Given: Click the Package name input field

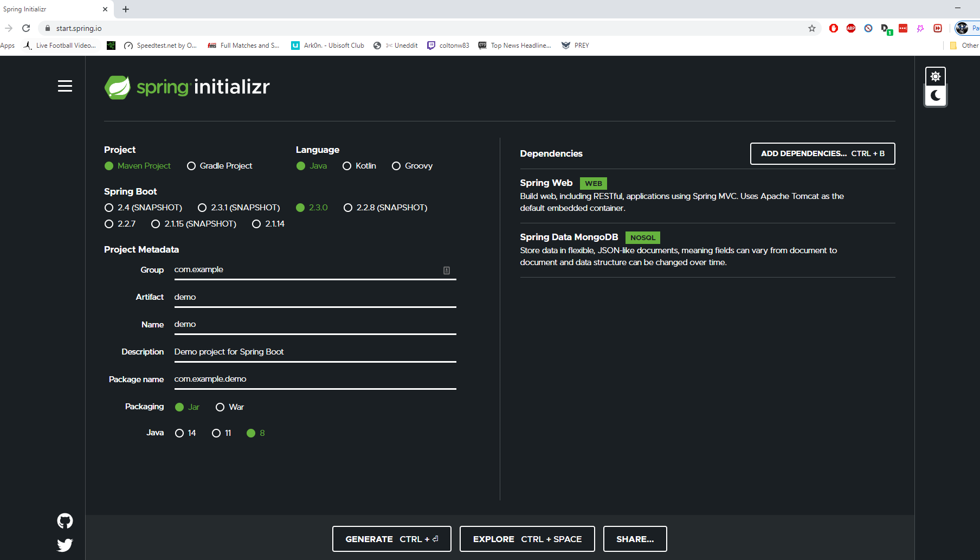Looking at the screenshot, I should 315,379.
